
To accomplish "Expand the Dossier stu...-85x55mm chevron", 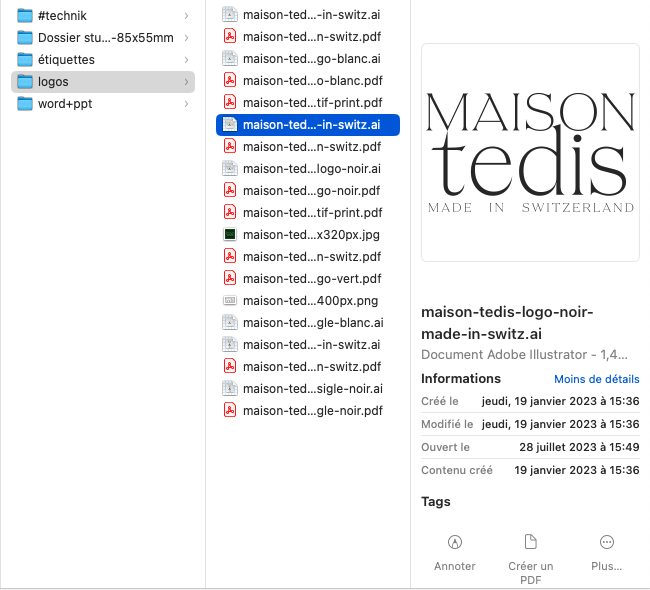I will tap(186, 38).
